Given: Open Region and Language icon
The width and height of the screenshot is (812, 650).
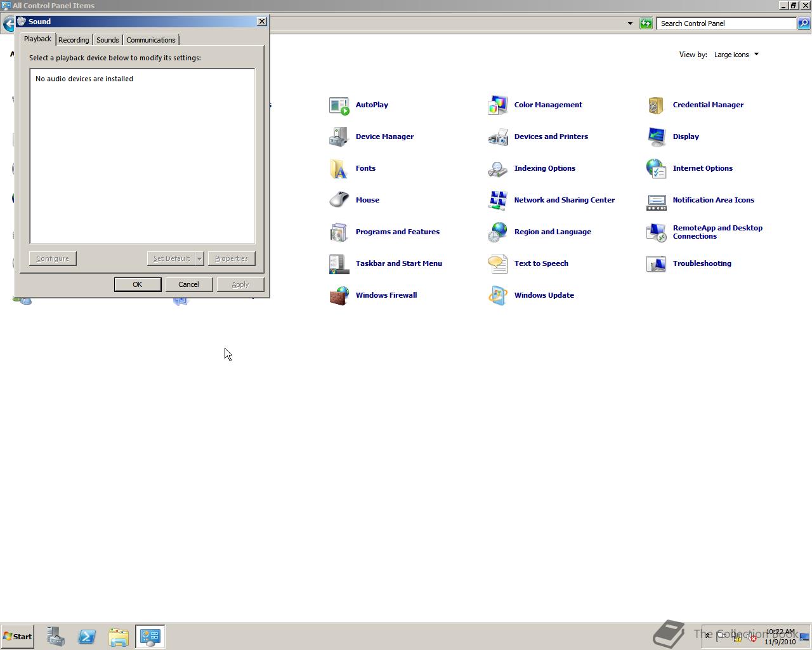Looking at the screenshot, I should click(498, 232).
